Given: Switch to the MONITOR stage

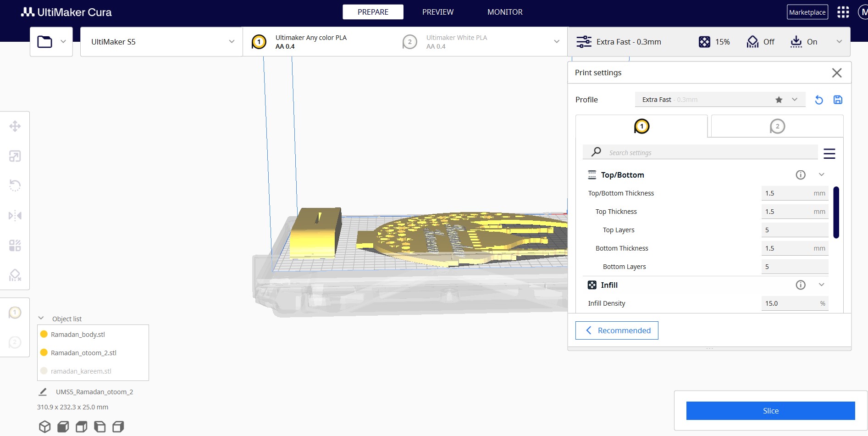Looking at the screenshot, I should point(505,12).
